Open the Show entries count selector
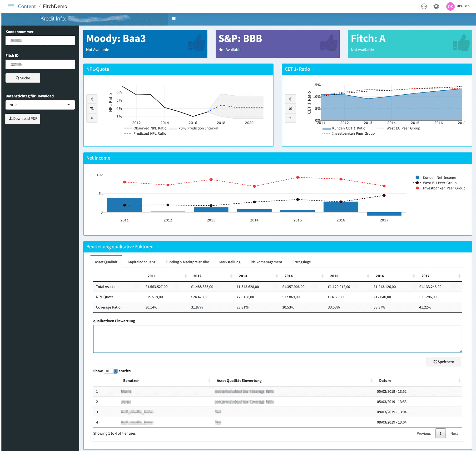Viewport: 476px width, 451px height. [111, 371]
